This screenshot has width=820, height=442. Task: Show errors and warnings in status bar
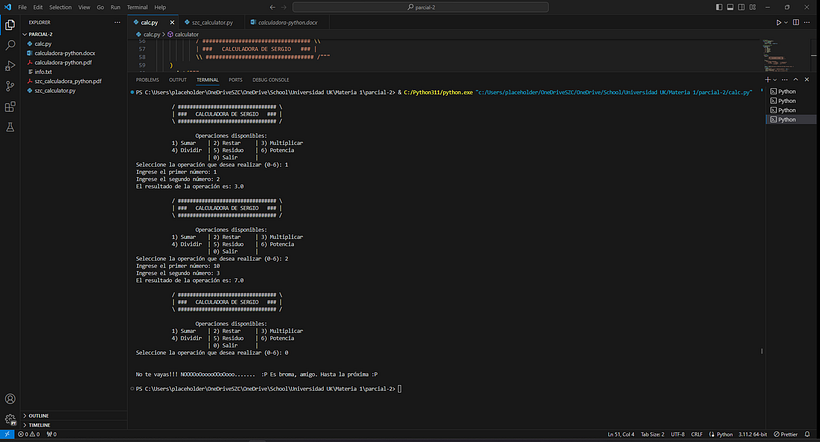(x=29, y=434)
